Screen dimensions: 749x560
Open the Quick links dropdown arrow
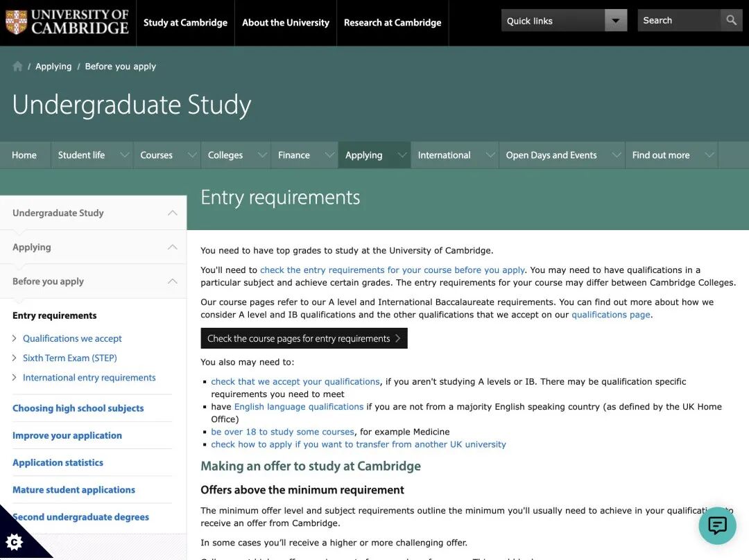tap(616, 21)
